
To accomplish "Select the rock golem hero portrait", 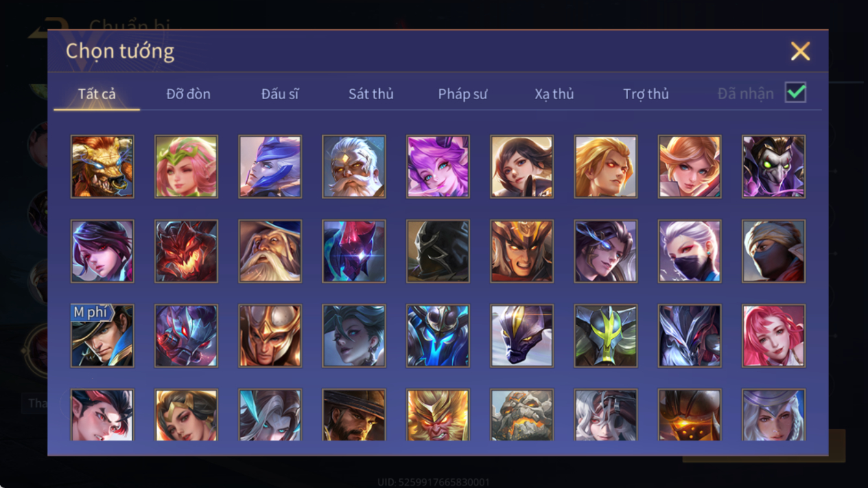I will [522, 415].
